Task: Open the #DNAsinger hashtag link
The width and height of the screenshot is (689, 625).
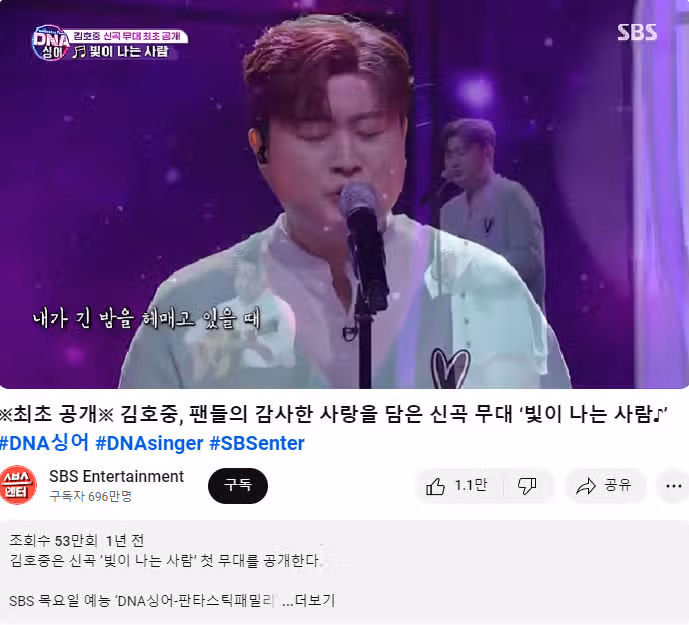Action: [149, 443]
